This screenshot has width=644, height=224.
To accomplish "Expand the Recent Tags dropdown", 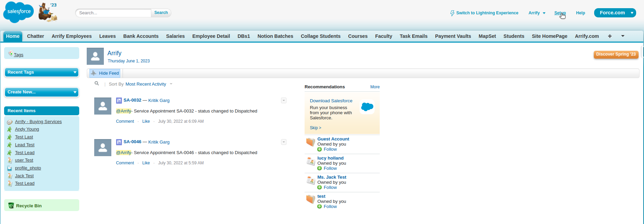I will coord(75,72).
